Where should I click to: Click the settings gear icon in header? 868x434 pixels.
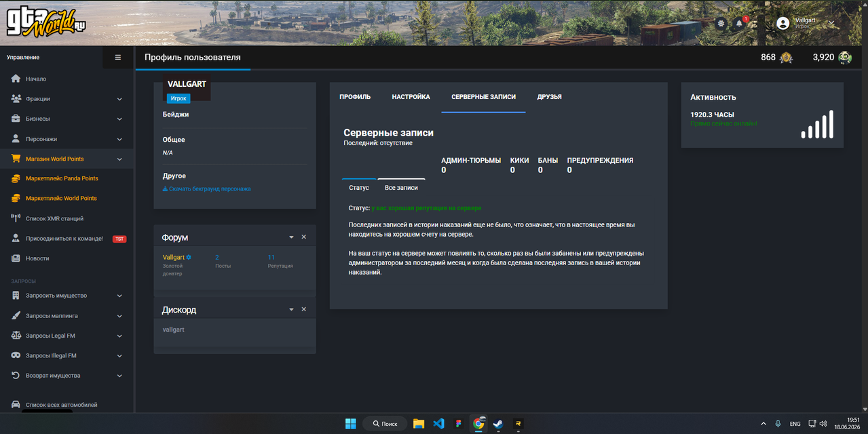click(721, 23)
